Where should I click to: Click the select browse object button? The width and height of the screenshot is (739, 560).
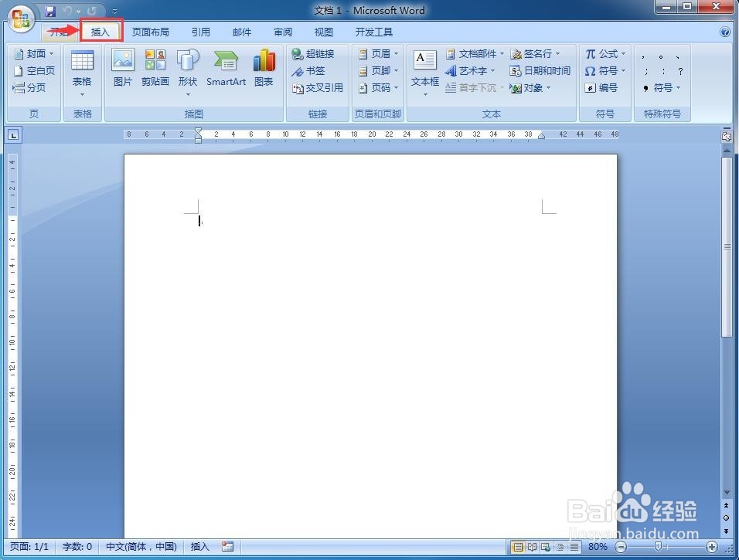pyautogui.click(x=727, y=518)
